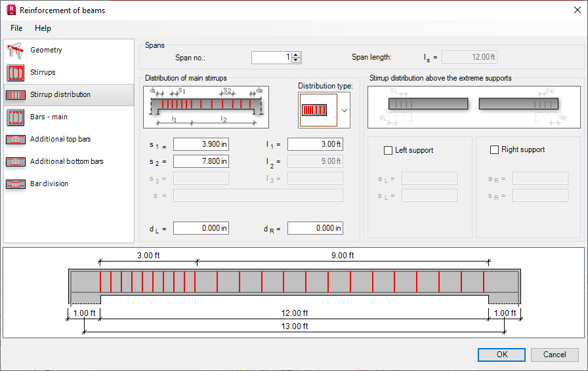Screen dimensions: 588x371
Task: Click the Span length label
Action: 371,57
